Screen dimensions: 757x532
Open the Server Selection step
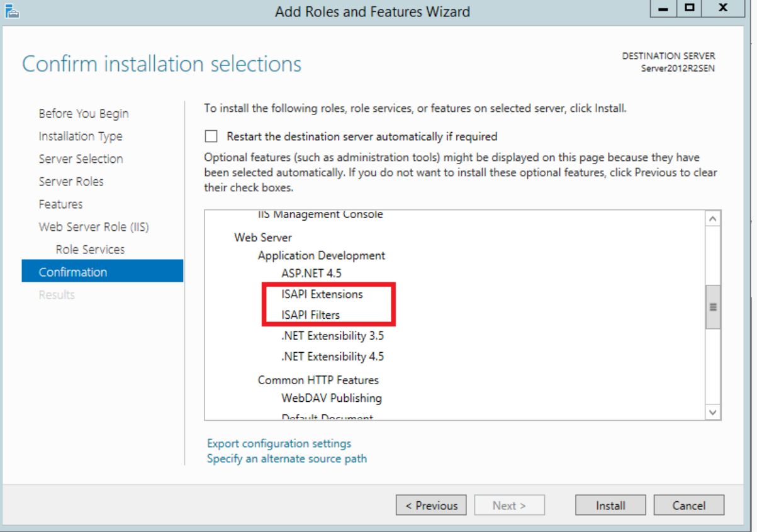(81, 158)
